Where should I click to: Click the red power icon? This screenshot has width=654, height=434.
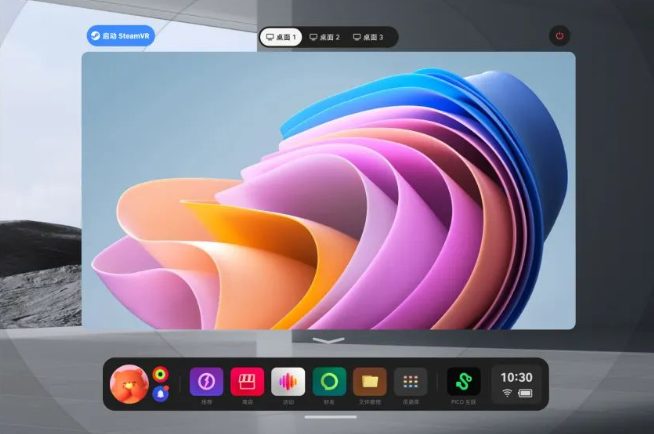(559, 36)
